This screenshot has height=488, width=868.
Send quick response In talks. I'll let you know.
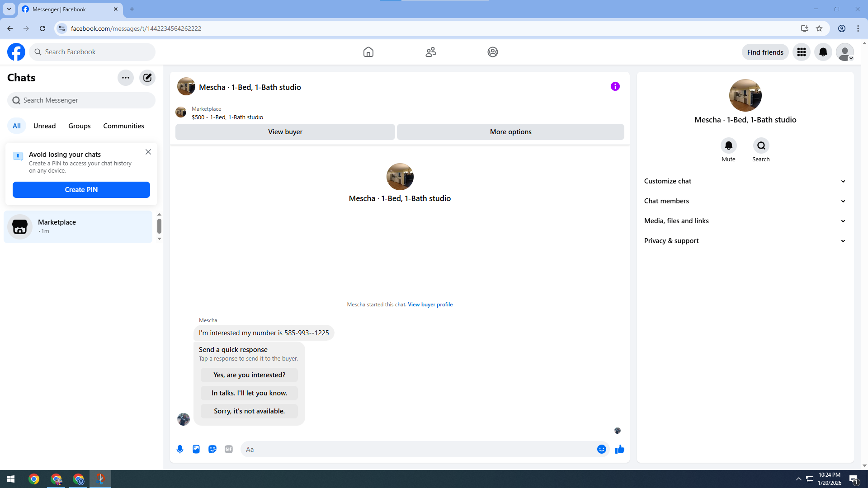(250, 393)
